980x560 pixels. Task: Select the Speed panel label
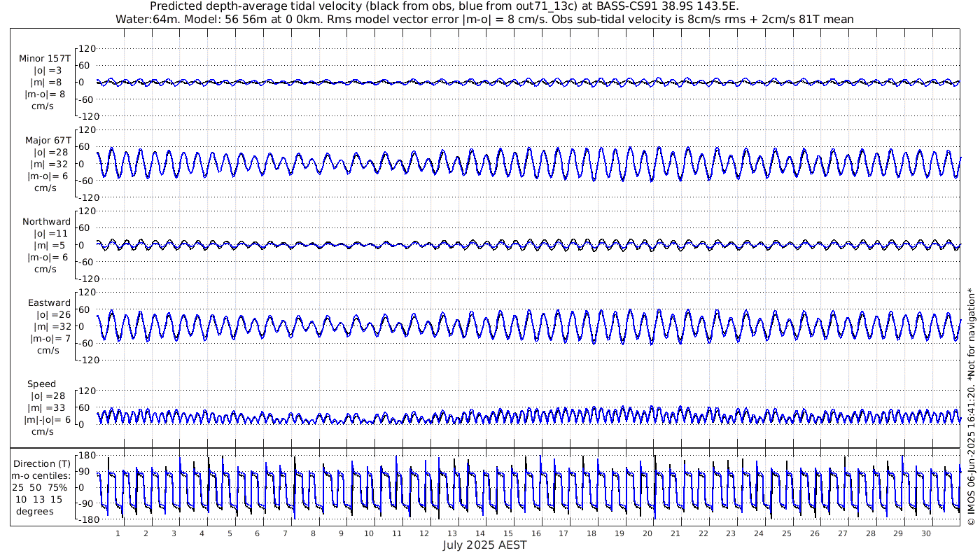click(42, 384)
